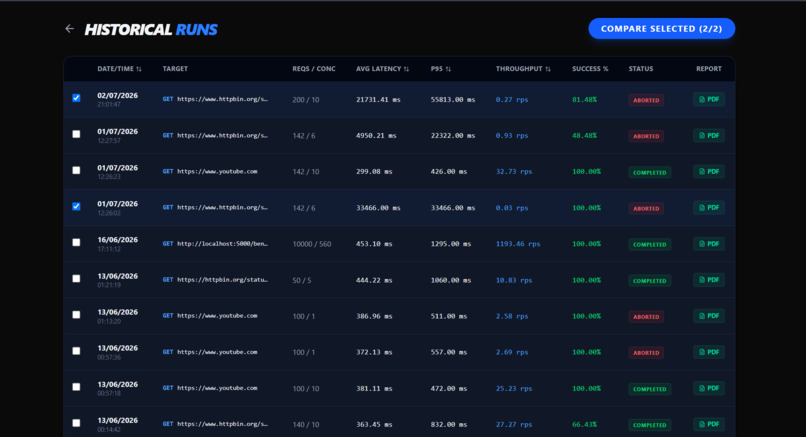
Task: Click Compare Selected (2/2) button
Action: (x=662, y=29)
